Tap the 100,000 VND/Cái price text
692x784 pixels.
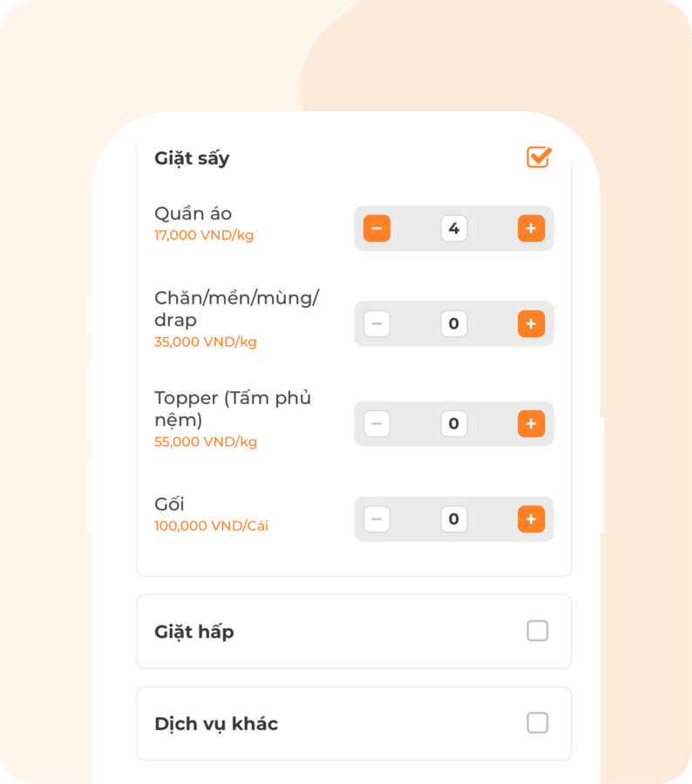coord(211,526)
